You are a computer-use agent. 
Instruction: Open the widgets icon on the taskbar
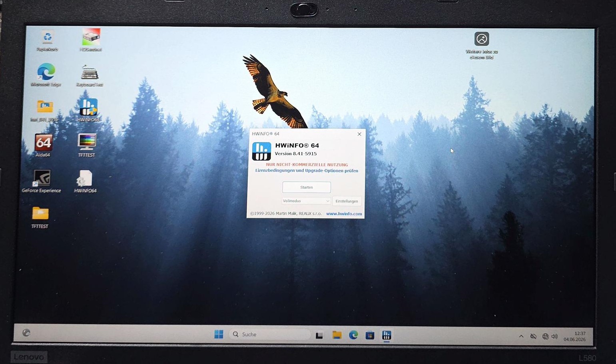point(26,332)
